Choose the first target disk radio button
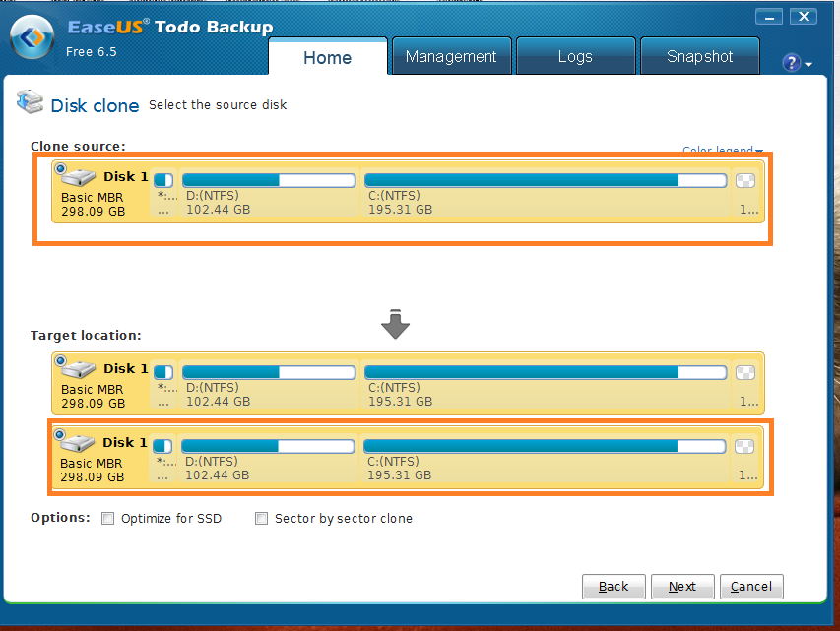The image size is (840, 631). click(61, 361)
